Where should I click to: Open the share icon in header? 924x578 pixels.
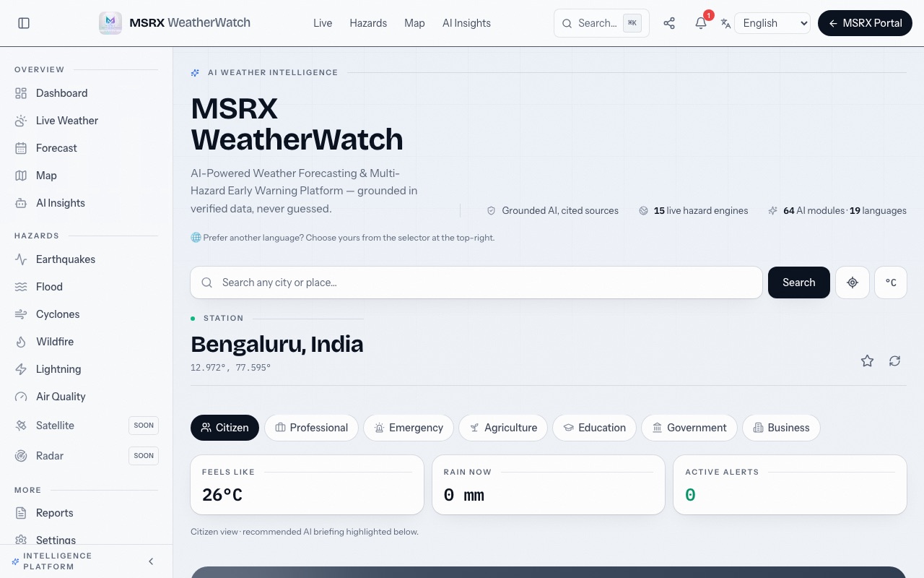[669, 23]
